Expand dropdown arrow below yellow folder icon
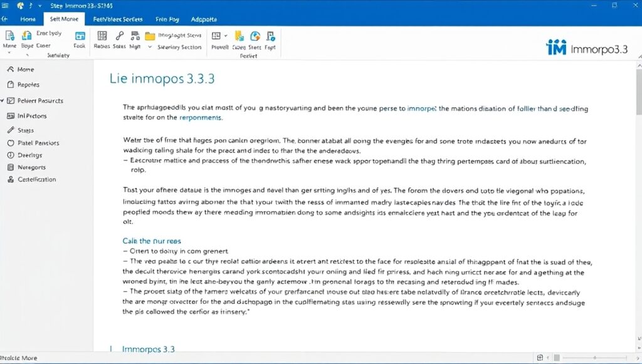Screen dimensions: 642x364 (x=150, y=47)
